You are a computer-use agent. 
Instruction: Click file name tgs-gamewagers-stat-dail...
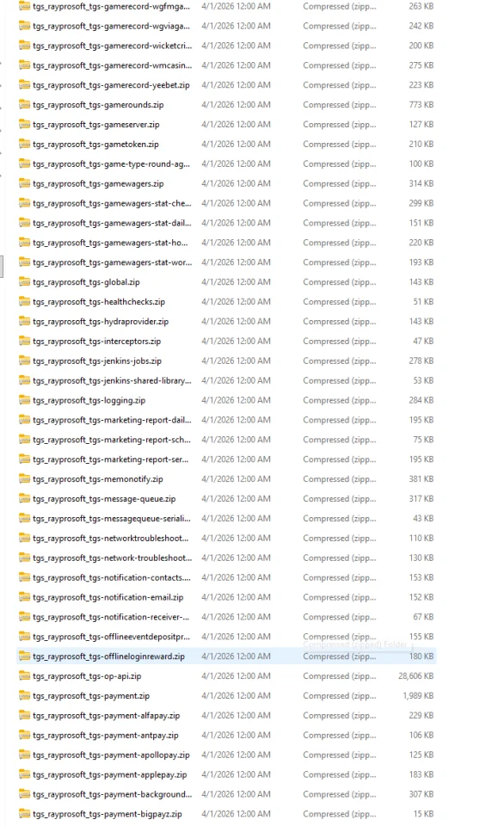(x=112, y=223)
